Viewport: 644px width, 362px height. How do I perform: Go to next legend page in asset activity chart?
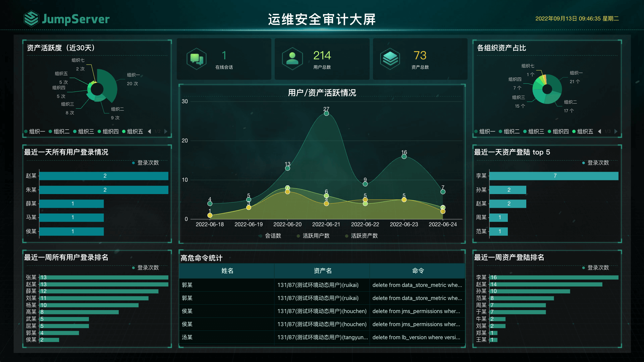click(x=166, y=131)
